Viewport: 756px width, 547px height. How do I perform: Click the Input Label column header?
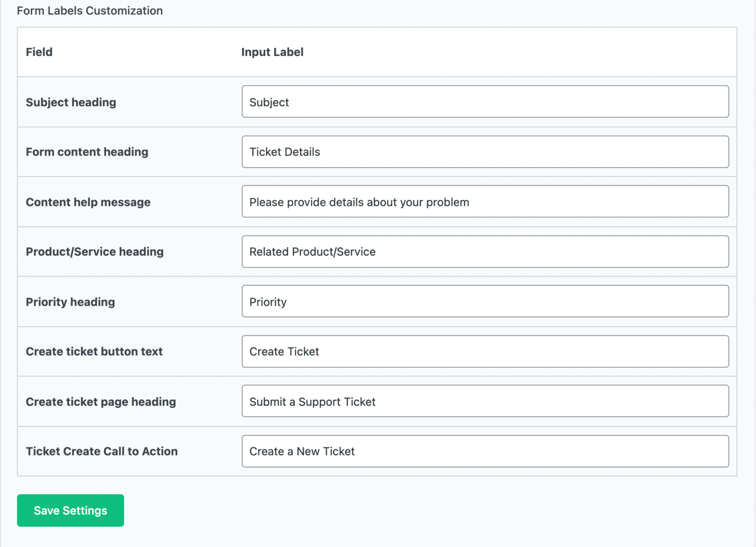pos(272,52)
